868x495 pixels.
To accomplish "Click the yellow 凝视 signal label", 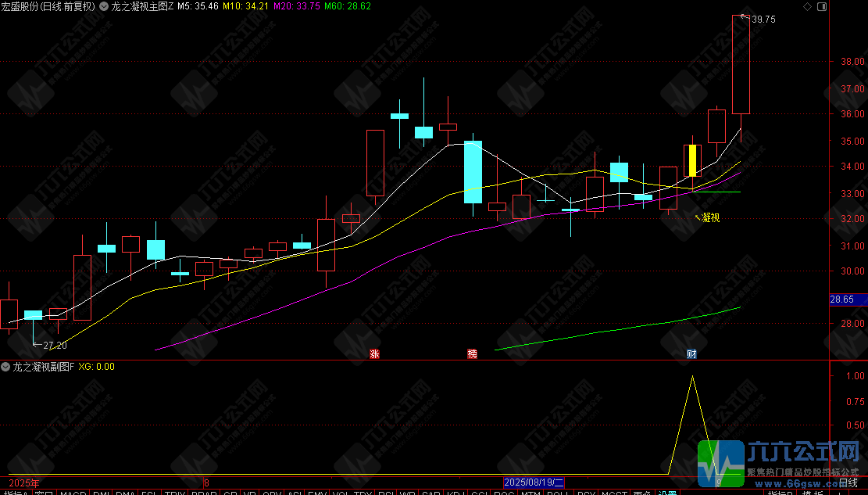I will pyautogui.click(x=710, y=218).
